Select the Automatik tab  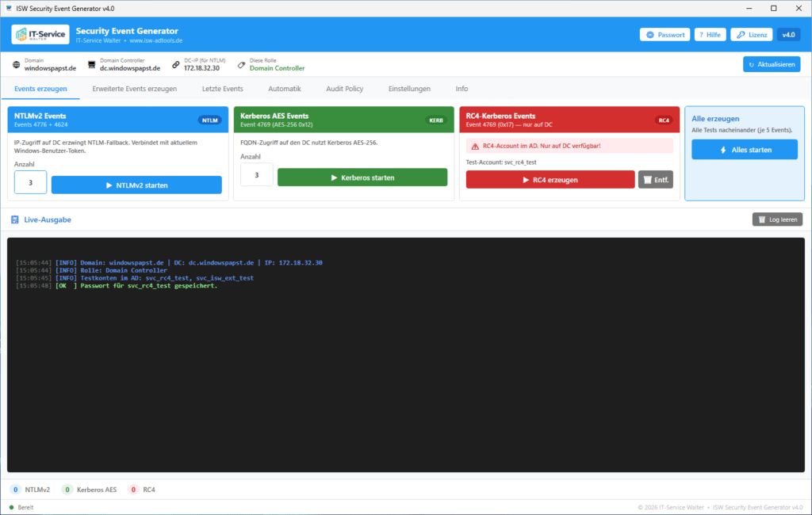coord(285,89)
